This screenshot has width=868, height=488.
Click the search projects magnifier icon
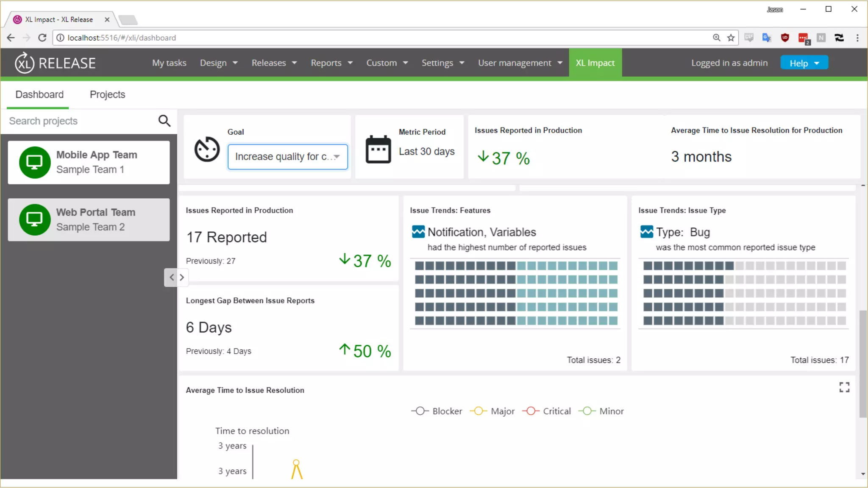point(164,121)
